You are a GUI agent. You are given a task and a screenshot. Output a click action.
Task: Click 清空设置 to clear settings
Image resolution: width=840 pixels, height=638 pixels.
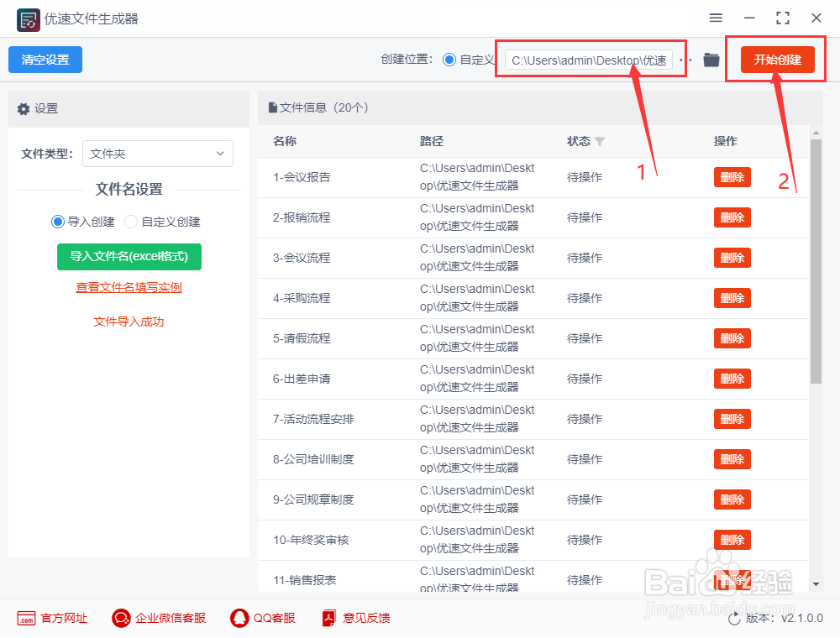tap(45, 60)
